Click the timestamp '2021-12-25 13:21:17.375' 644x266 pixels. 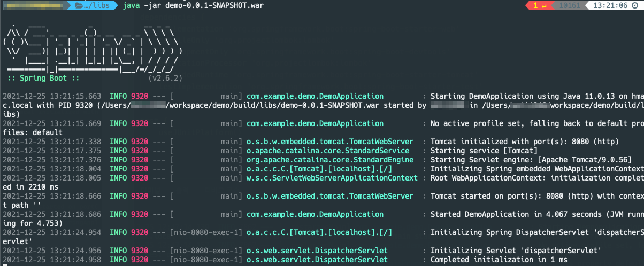coord(52,151)
